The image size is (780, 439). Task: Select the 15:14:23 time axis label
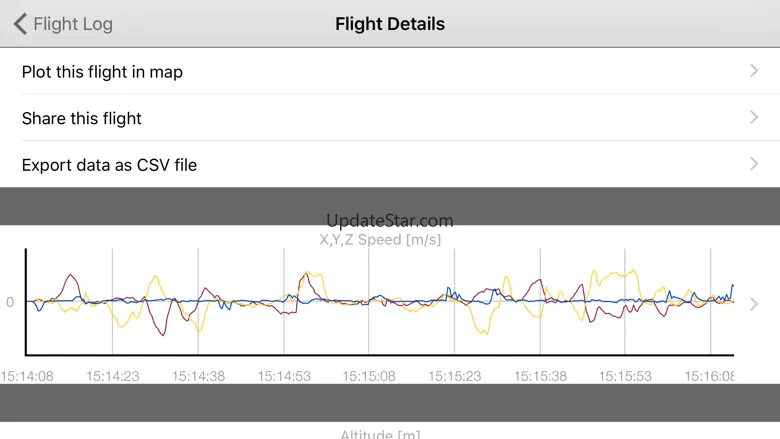pyautogui.click(x=113, y=377)
